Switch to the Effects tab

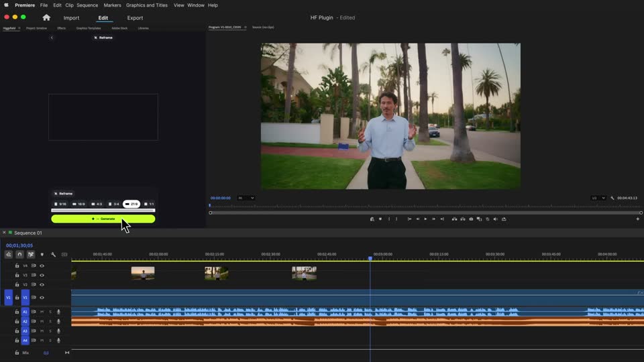pos(61,28)
